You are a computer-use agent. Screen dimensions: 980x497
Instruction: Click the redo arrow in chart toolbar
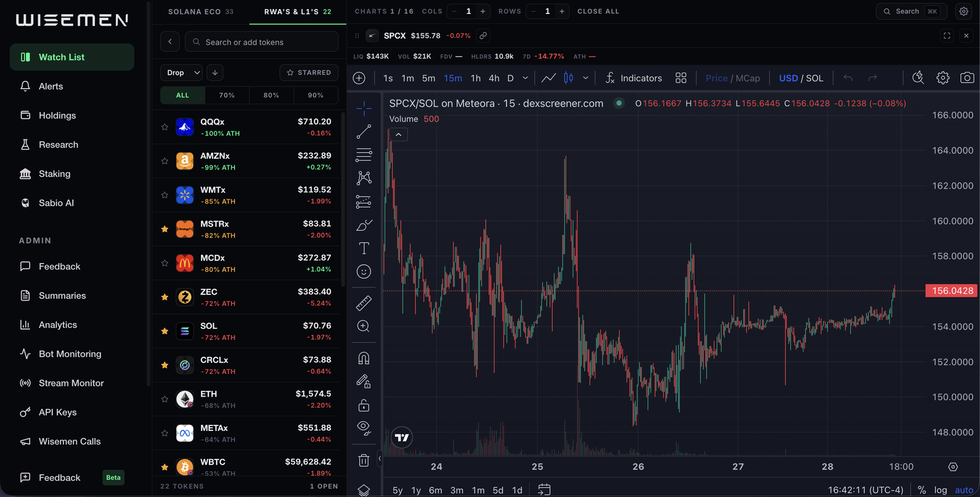[873, 78]
